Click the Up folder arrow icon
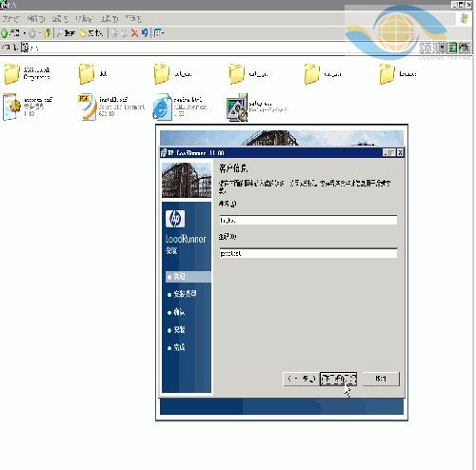Screen dimensions: 476x470 (x=48, y=32)
